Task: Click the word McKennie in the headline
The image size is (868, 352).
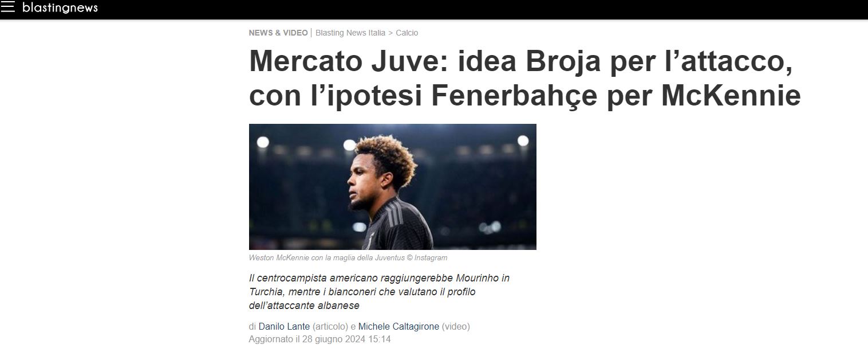Action: (x=731, y=96)
